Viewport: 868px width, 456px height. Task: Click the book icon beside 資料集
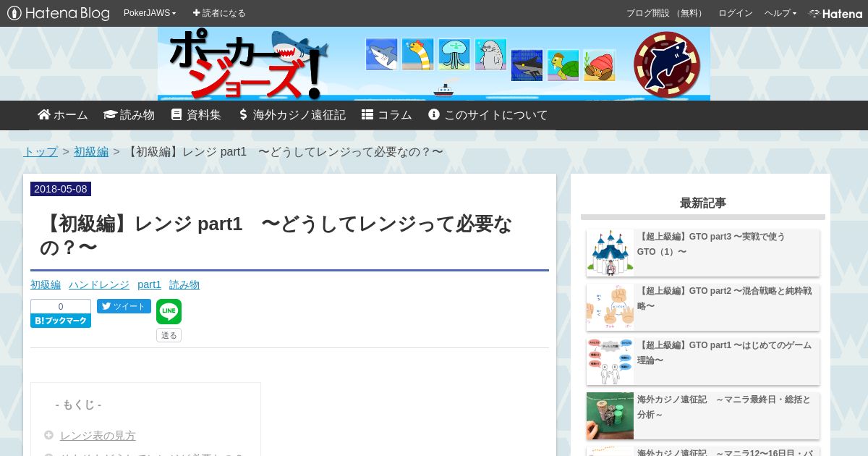(x=176, y=114)
